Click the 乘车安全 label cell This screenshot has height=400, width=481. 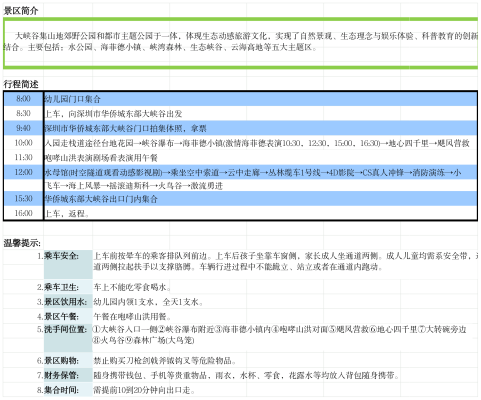(x=68, y=265)
